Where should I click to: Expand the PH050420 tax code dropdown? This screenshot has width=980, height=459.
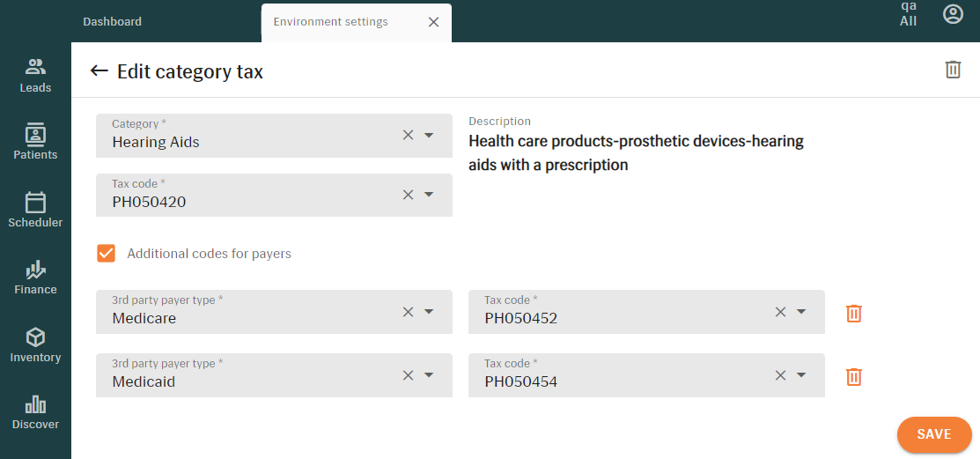click(x=429, y=195)
